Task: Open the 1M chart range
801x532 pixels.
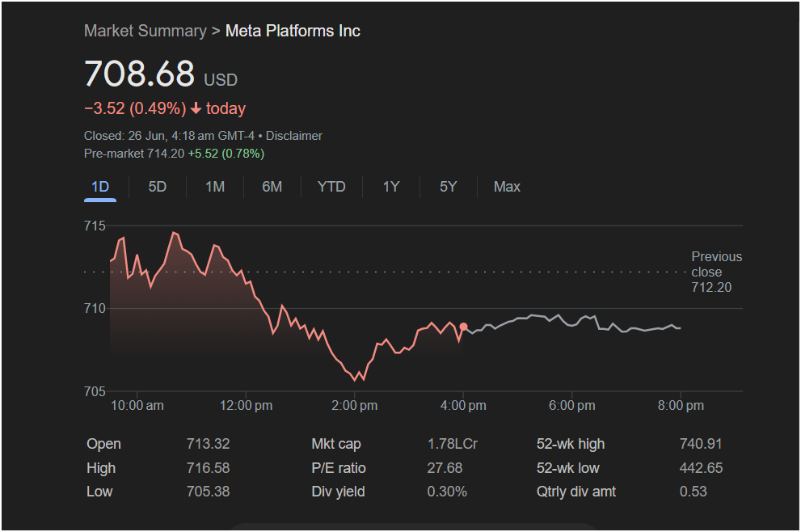Action: point(215,187)
